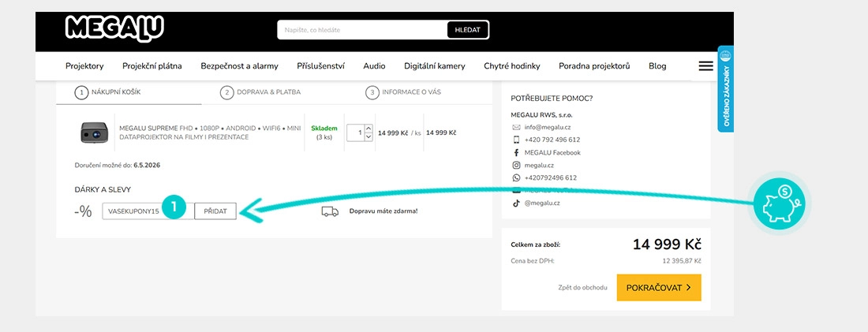Open the hamburger menu icon
Image resolution: width=868 pixels, height=332 pixels.
point(705,65)
